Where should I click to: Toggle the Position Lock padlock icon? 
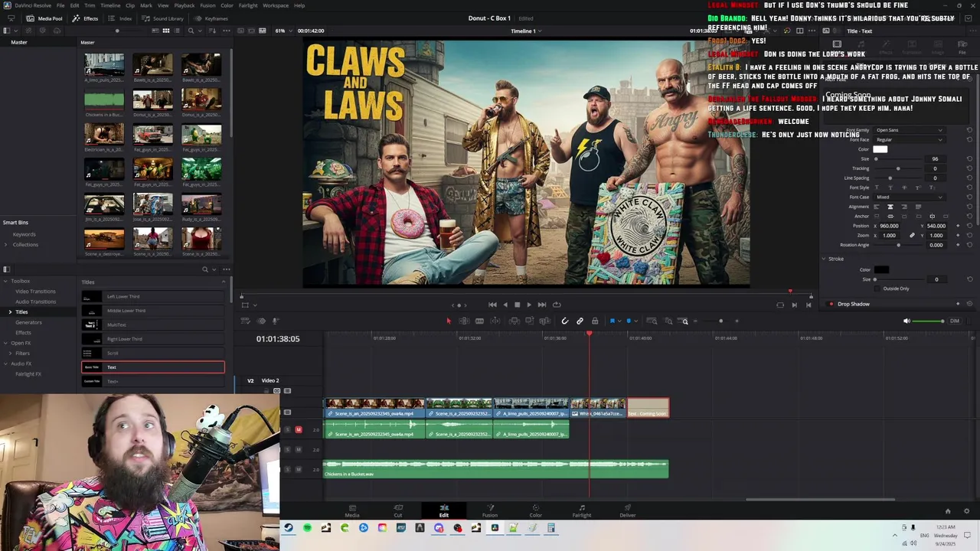[x=595, y=321]
